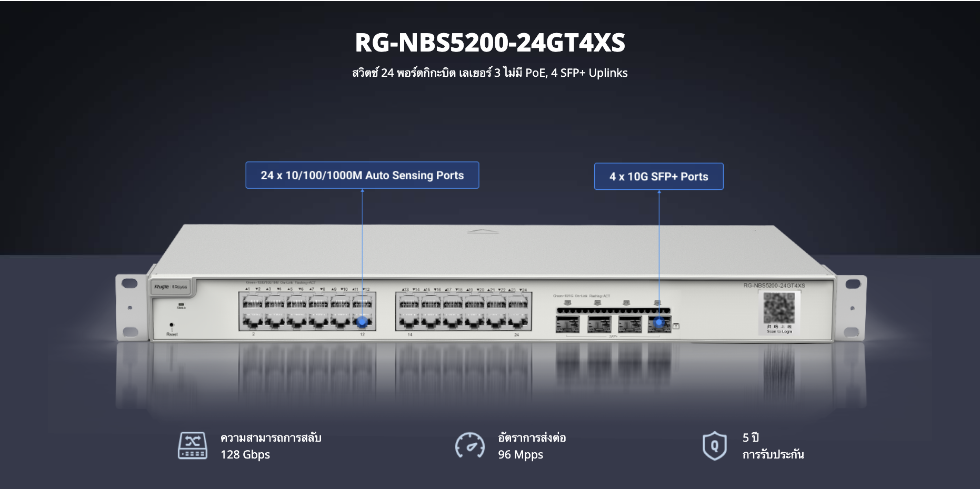
Task: Click the "128 Gbps" text
Action: [245, 455]
